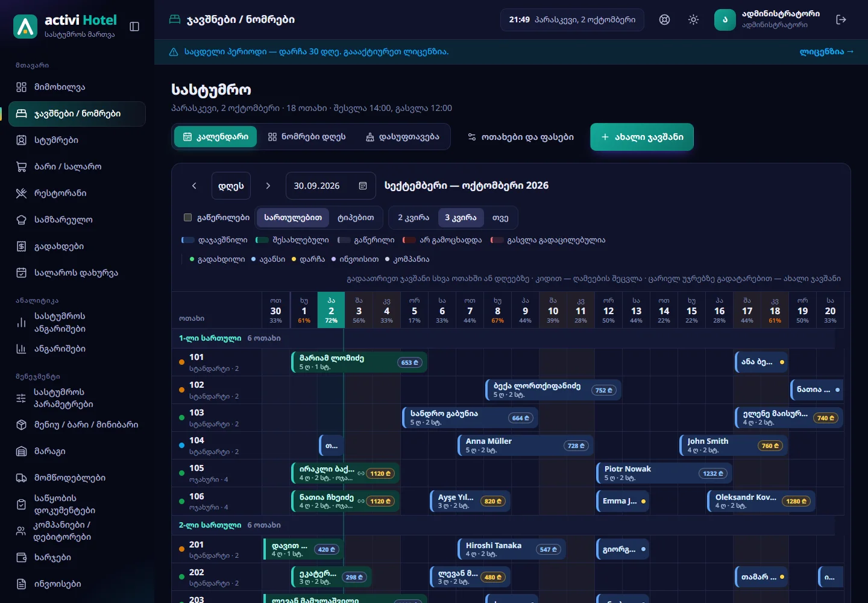This screenshot has width=868, height=603.
Task: Follow the ლიცენზია link in the banner
Action: (826, 52)
